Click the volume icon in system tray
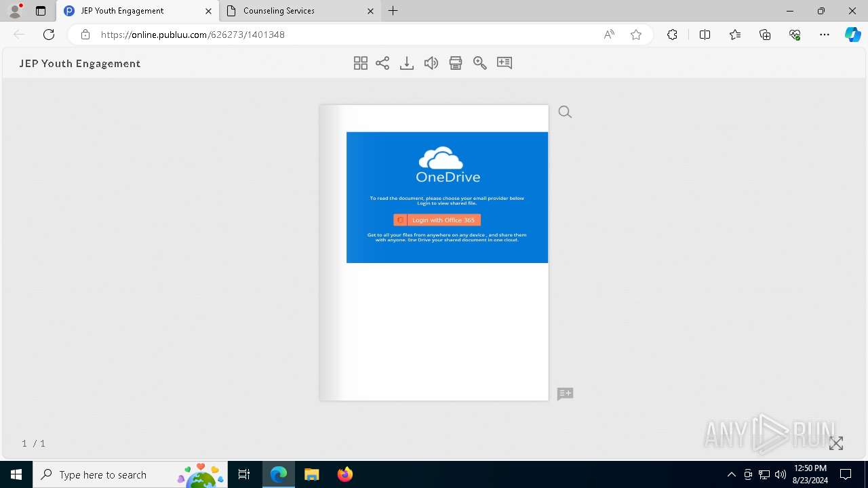The height and width of the screenshot is (488, 868). point(781,474)
